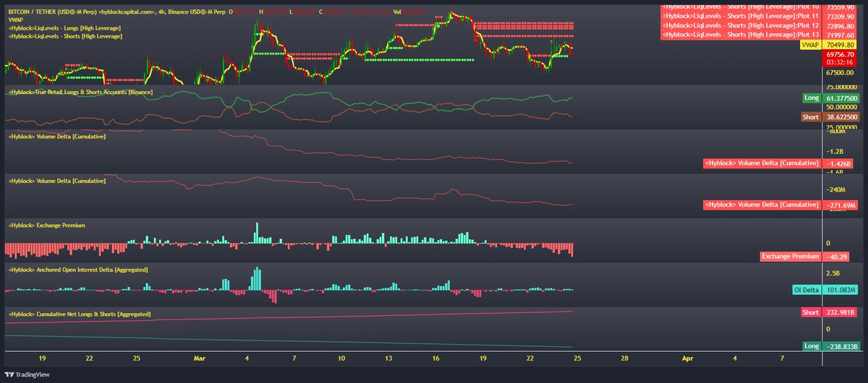Click the current price 69756.70 label
This screenshot has height=383, width=868.
tap(839, 54)
